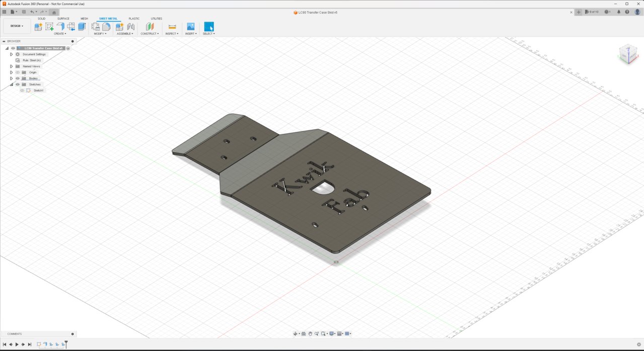Click the BROWSER panel options dot
644x351 pixels.
[x=73, y=41]
